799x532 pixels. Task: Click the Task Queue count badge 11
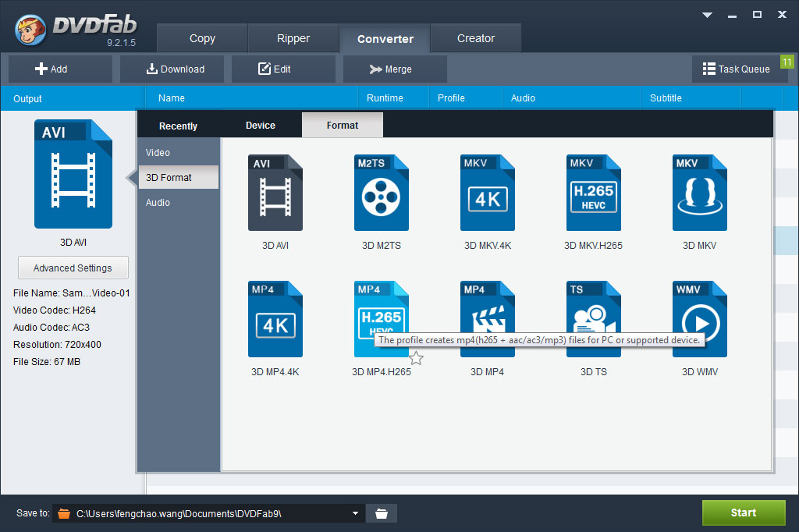click(x=787, y=62)
